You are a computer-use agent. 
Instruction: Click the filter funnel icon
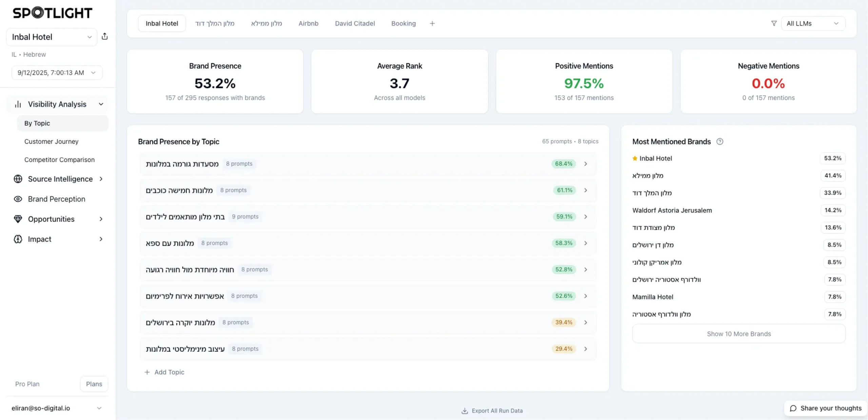(774, 23)
